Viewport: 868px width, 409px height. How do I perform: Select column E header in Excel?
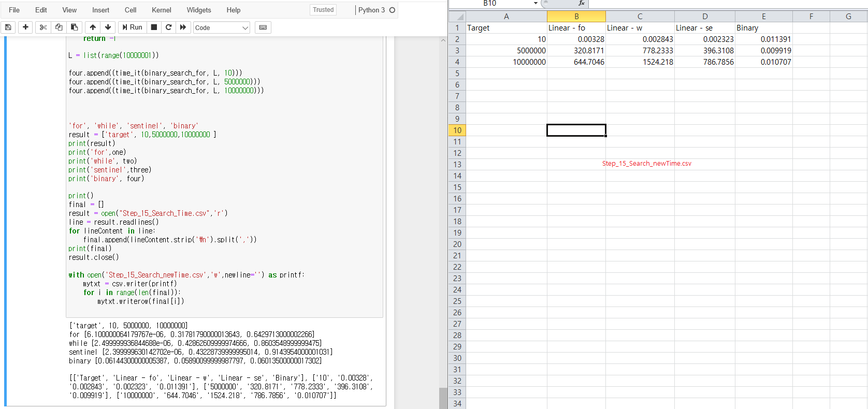764,17
